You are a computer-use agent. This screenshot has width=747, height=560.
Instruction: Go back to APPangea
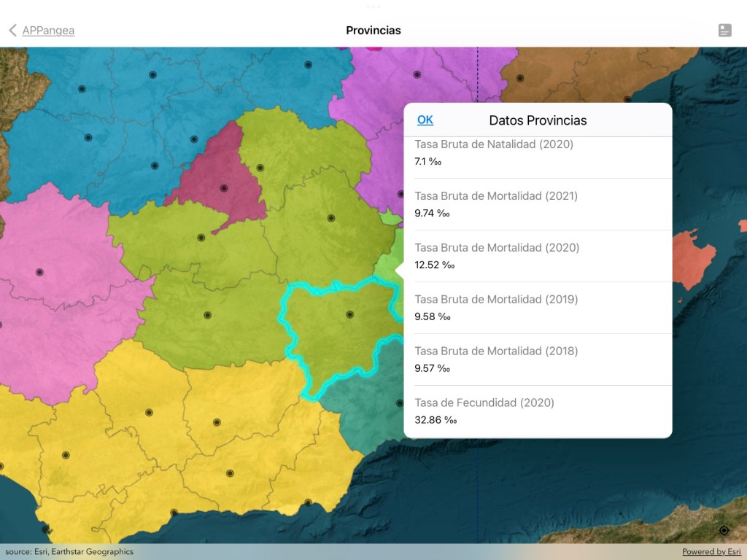48,30
